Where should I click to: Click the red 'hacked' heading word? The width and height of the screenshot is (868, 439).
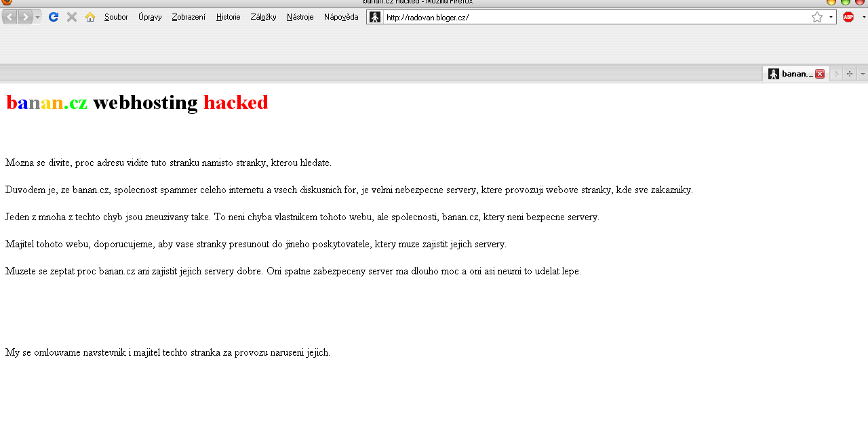pos(236,102)
